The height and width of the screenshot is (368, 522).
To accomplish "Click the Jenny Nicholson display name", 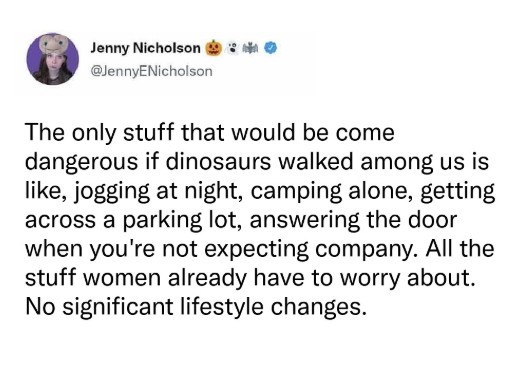I will tap(146, 48).
